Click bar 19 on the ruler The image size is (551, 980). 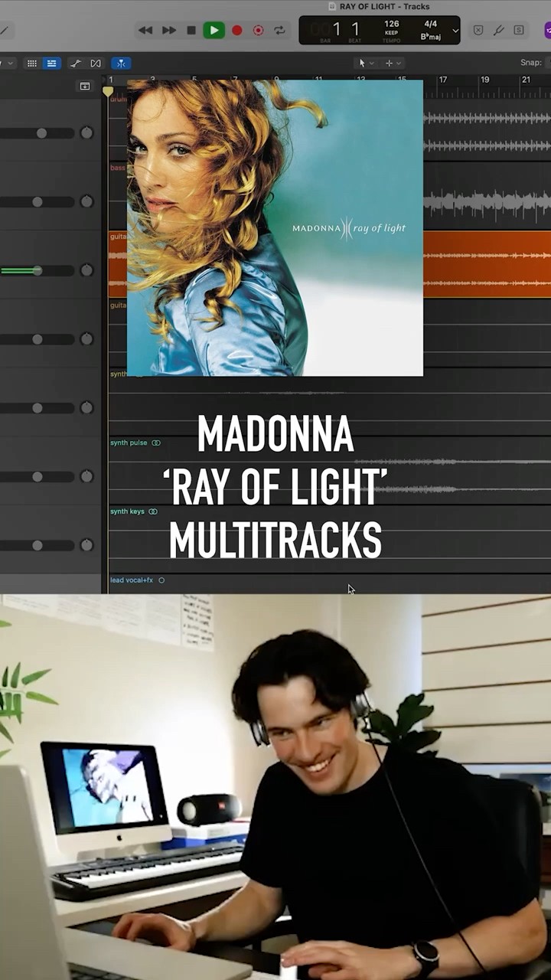(x=484, y=80)
